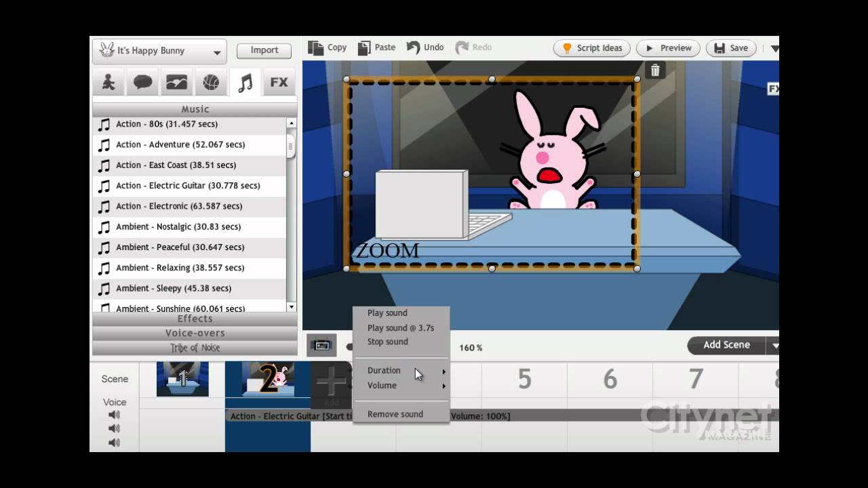Expand the Duration submenu
The width and height of the screenshot is (868, 488).
(401, 371)
